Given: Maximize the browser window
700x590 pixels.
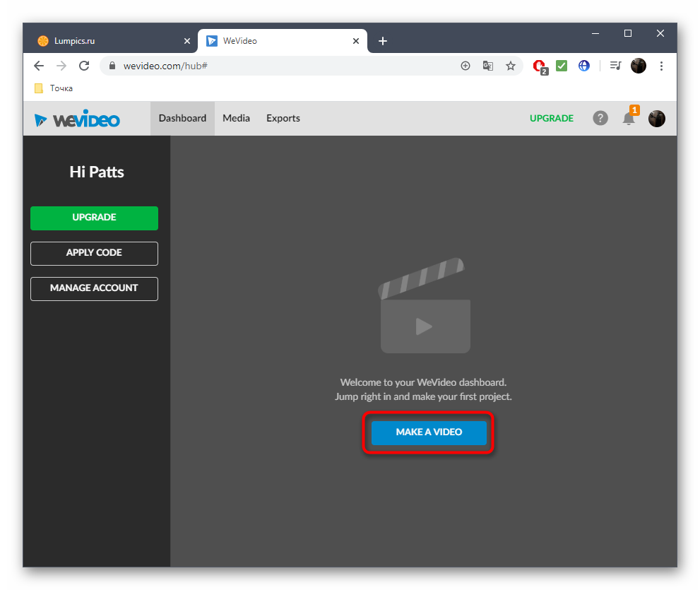Looking at the screenshot, I should click(628, 33).
